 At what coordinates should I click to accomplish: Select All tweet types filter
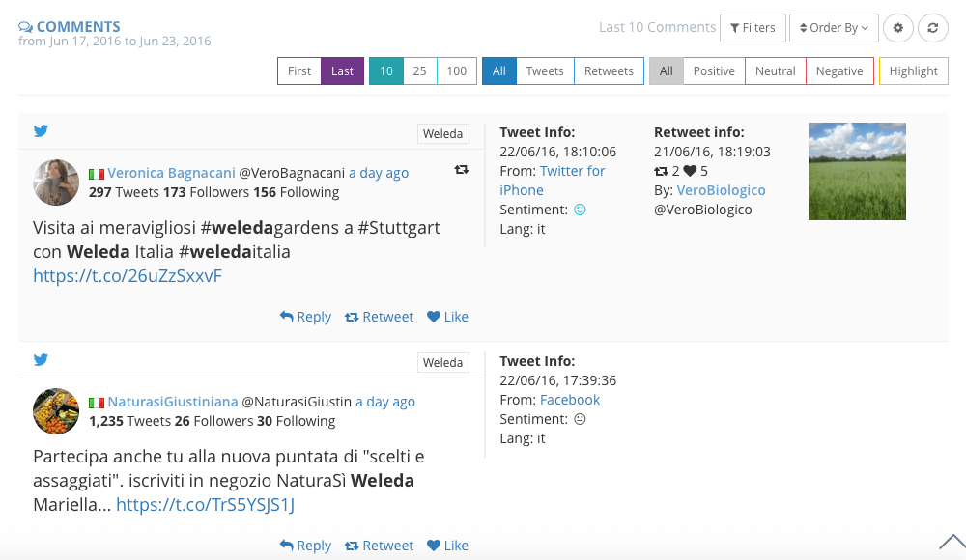pos(499,70)
